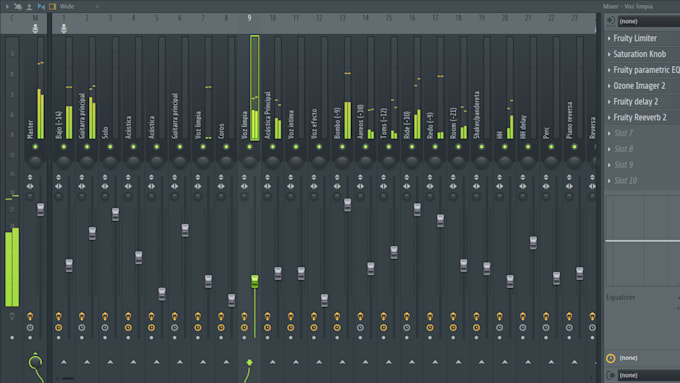Screen dimensions: 680x383
Task: Select the Shaker/pandereta track label
Action: click(477, 115)
